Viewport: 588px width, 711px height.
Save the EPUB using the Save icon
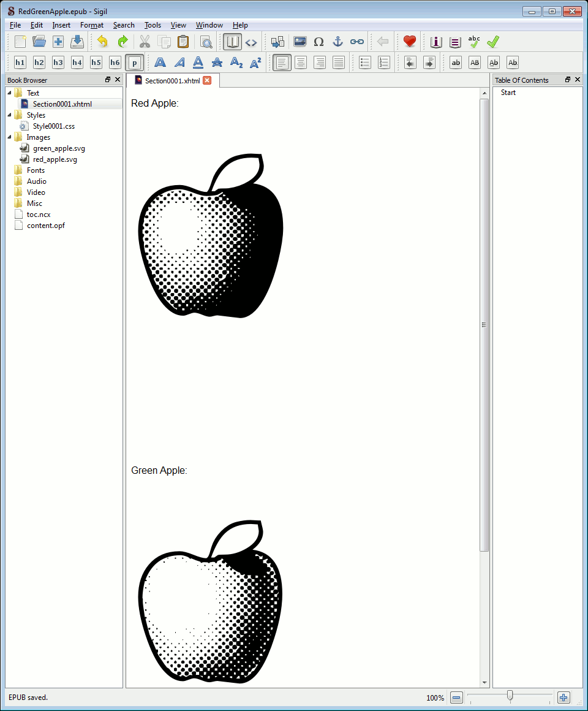point(77,42)
